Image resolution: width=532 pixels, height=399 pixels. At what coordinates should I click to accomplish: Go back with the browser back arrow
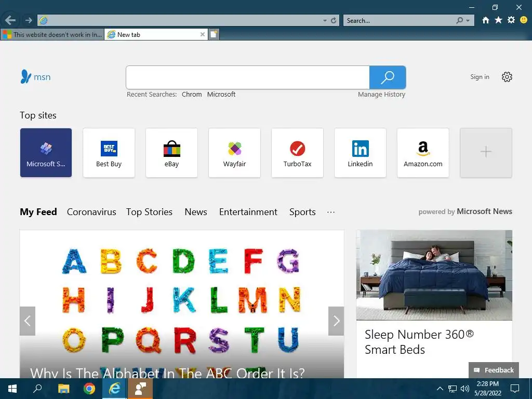10,20
